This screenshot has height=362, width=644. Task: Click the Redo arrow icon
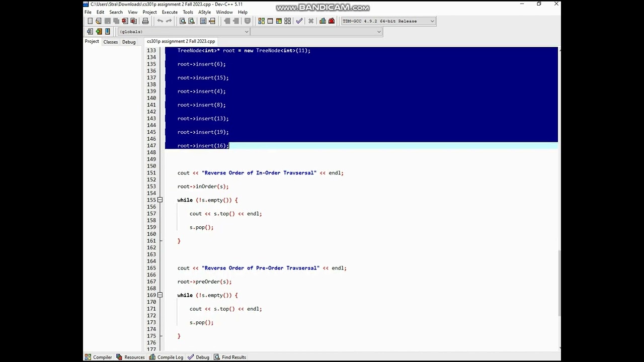[169, 21]
